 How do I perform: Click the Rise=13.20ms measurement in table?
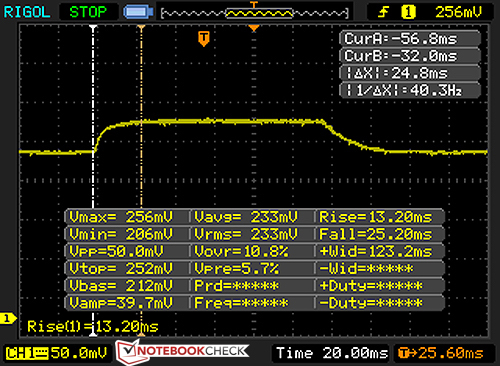[376, 217]
